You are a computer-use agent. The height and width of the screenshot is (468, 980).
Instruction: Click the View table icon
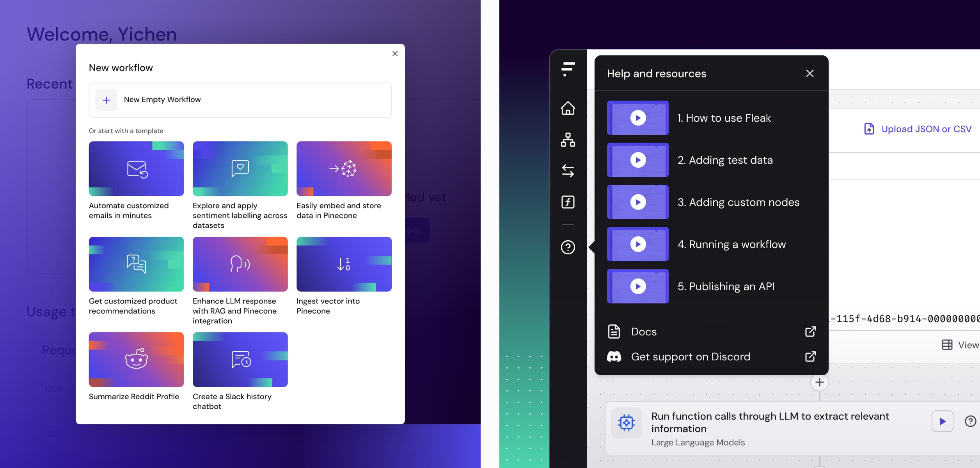[x=947, y=345]
